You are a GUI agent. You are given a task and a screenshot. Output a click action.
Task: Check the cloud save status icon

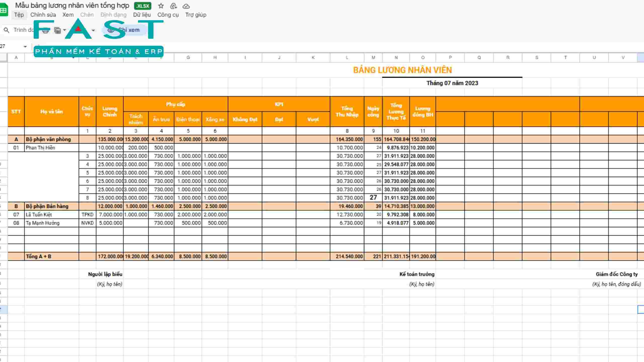186,6
